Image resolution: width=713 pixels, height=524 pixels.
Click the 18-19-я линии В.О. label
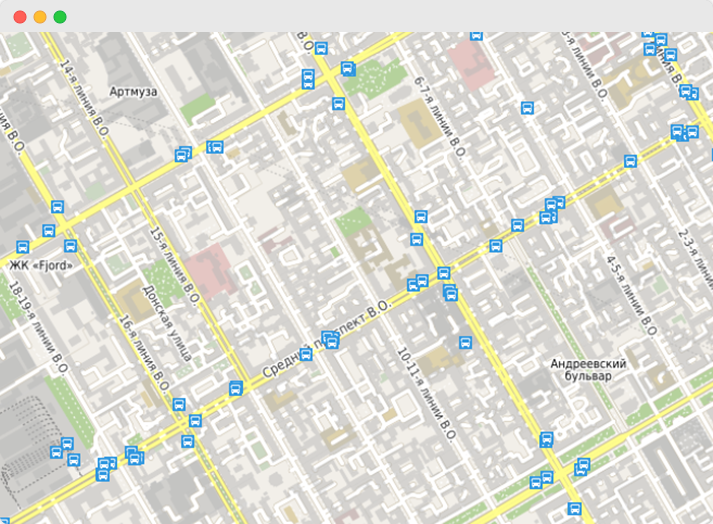pyautogui.click(x=39, y=328)
